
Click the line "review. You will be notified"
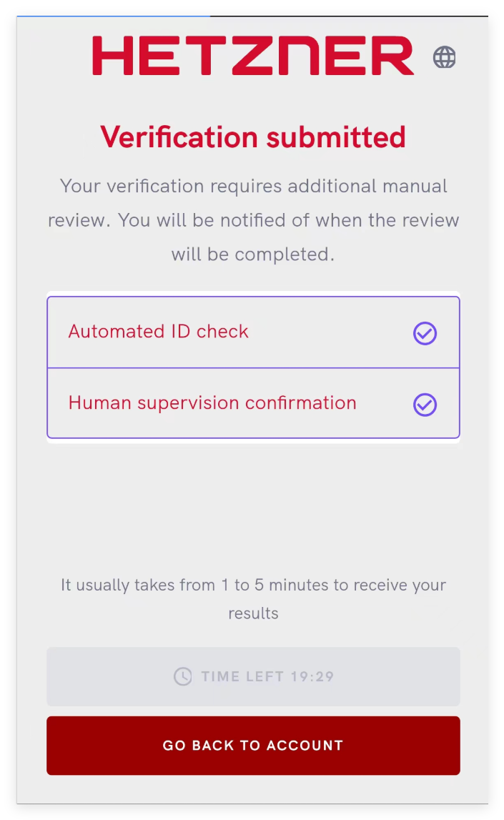click(253, 220)
